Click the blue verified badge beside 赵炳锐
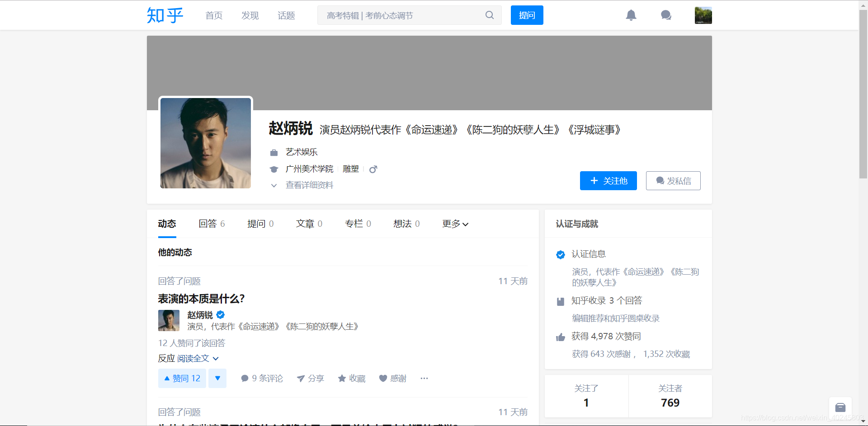 pos(221,314)
